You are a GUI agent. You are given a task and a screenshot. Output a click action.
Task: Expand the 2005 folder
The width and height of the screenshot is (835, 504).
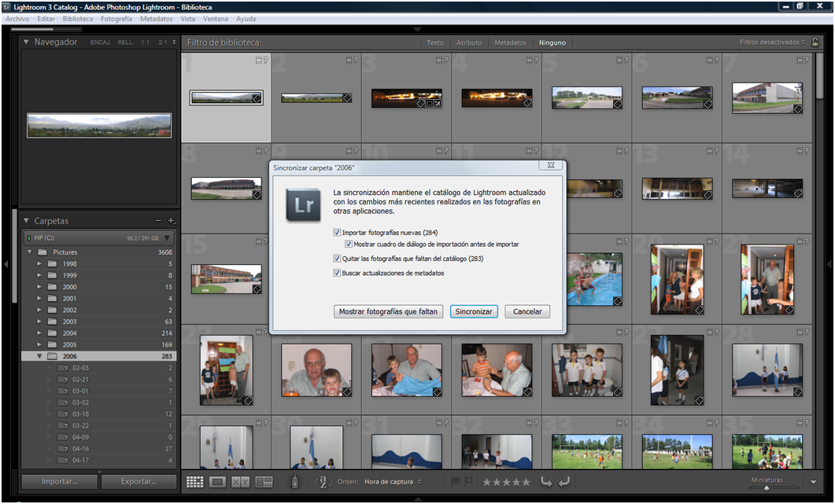[x=39, y=344]
